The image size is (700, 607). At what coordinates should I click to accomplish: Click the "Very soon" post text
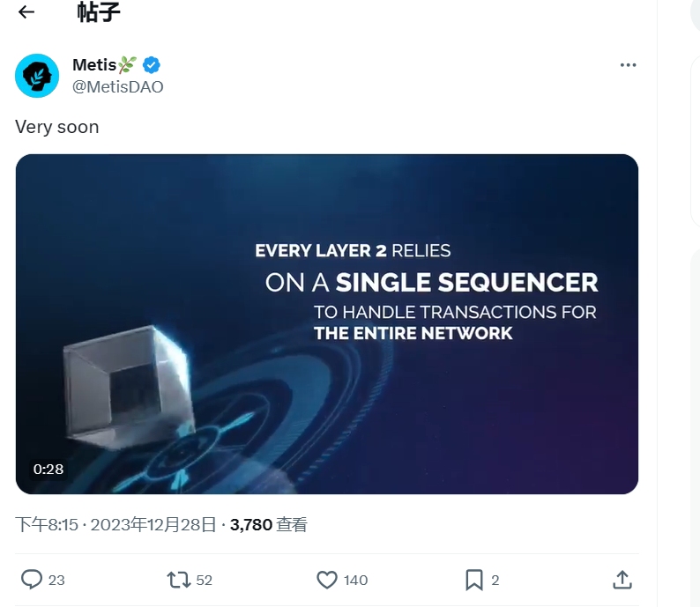click(x=57, y=127)
